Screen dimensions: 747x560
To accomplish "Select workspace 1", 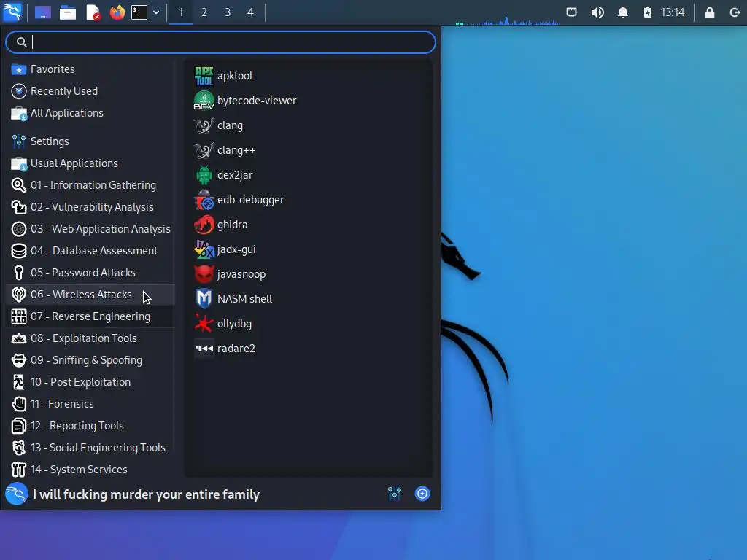I will click(181, 12).
